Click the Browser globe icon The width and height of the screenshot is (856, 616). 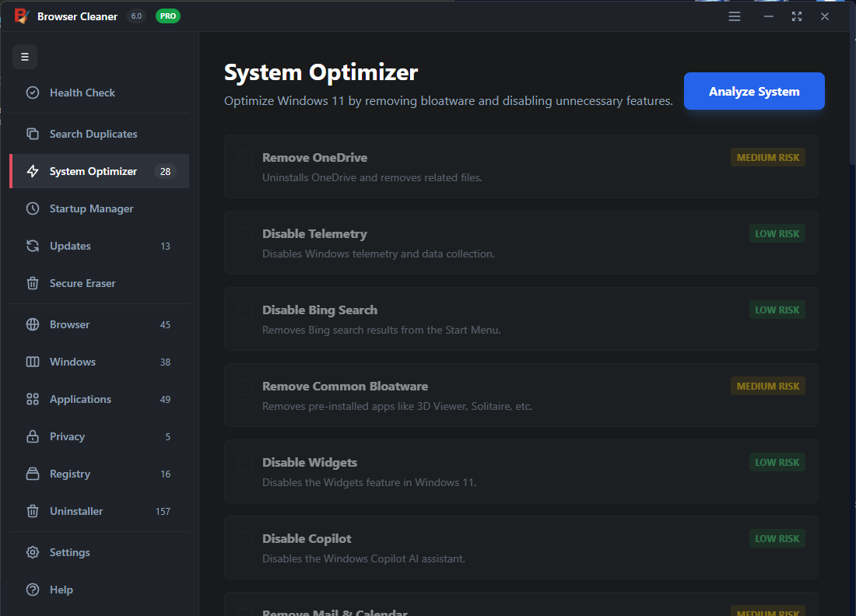33,324
